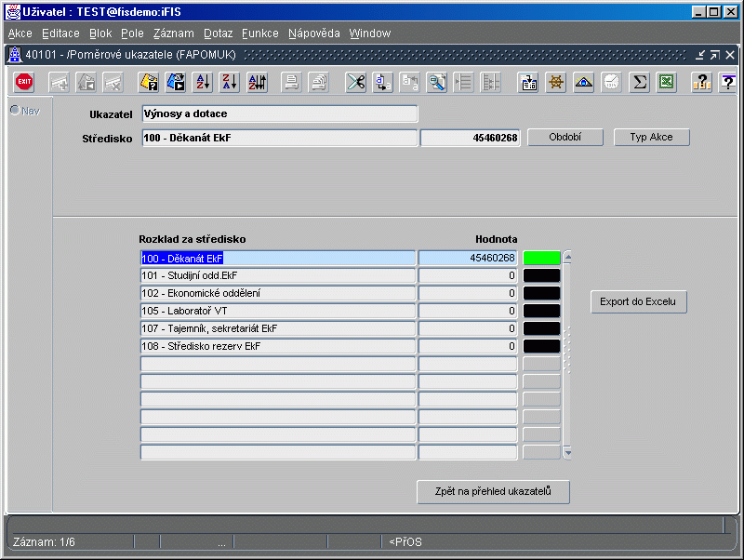
Task: Click the A-Z ascending sort icon
Action: click(x=203, y=83)
